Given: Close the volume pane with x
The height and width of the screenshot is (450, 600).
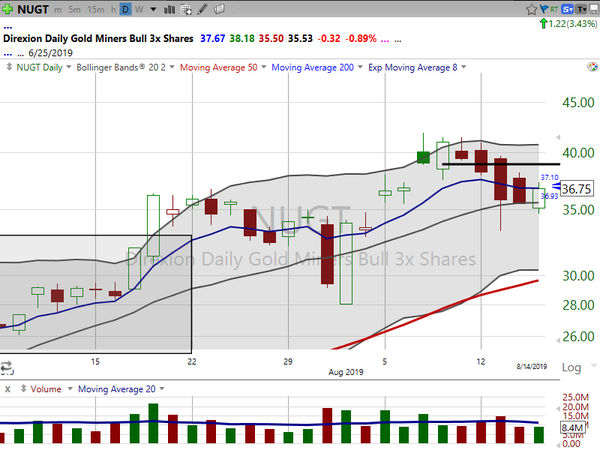Looking at the screenshot, I should [8, 388].
